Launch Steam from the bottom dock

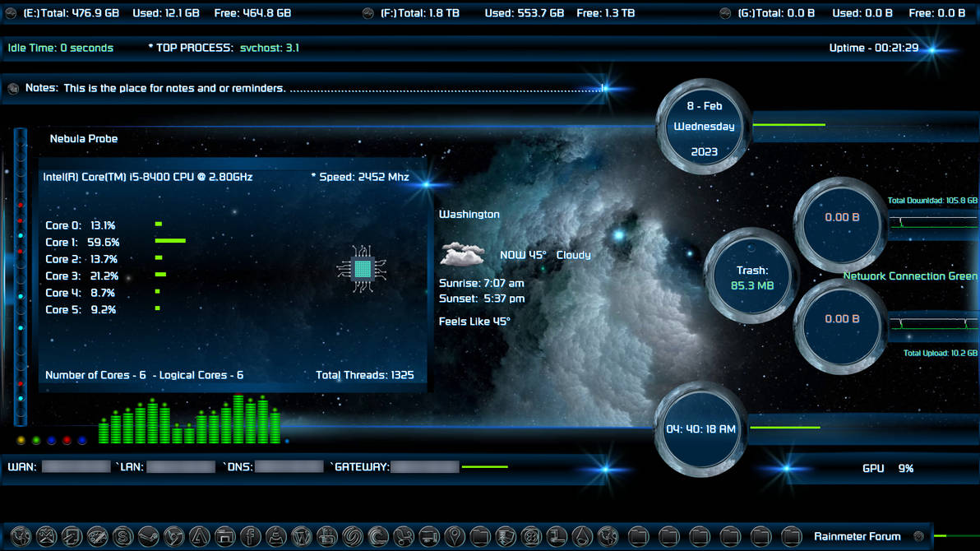[147, 537]
